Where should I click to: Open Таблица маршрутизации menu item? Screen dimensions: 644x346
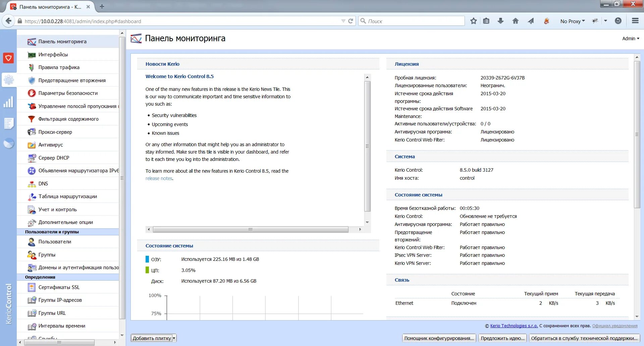pyautogui.click(x=68, y=196)
